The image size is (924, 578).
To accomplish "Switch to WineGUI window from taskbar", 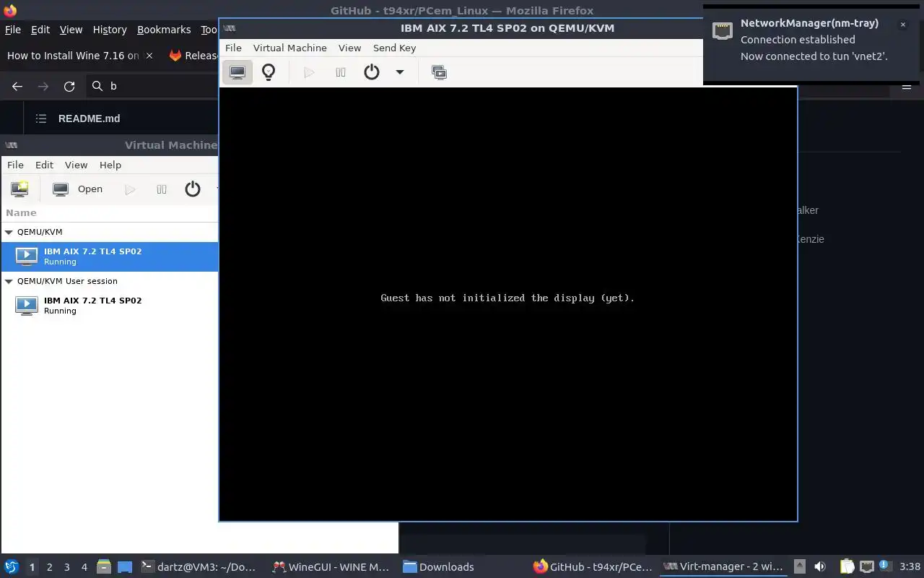I will [331, 567].
